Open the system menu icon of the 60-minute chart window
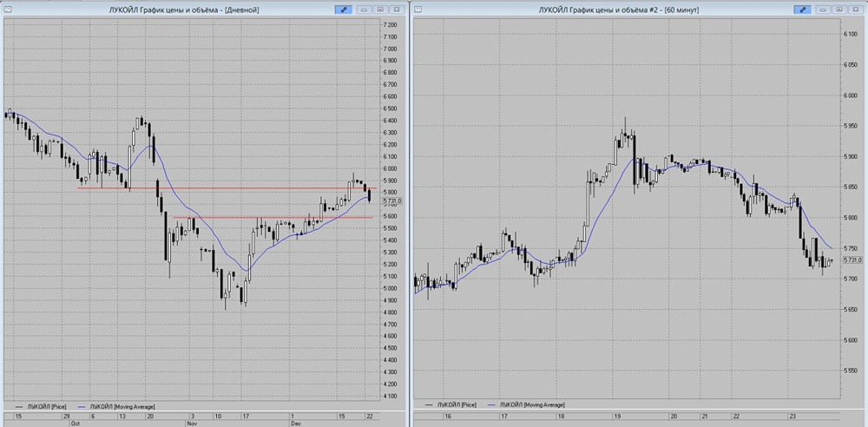Viewport: 868px width, 427px height. (418, 10)
